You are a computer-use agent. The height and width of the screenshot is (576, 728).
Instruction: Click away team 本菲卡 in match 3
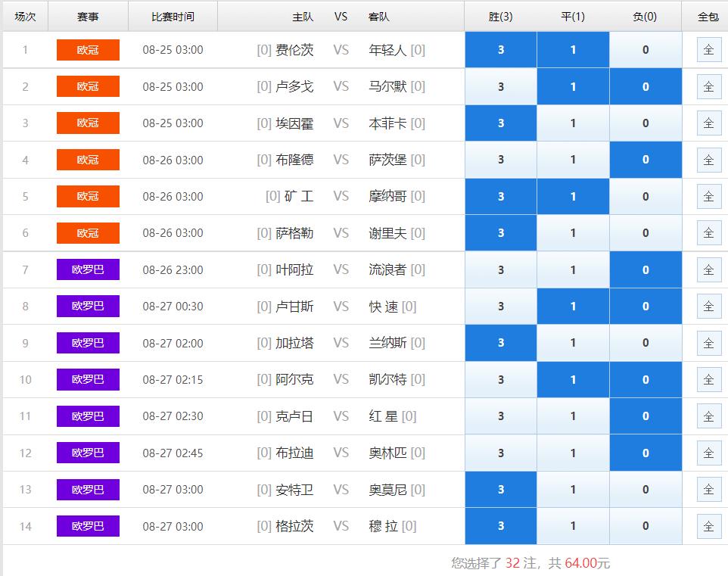click(387, 123)
